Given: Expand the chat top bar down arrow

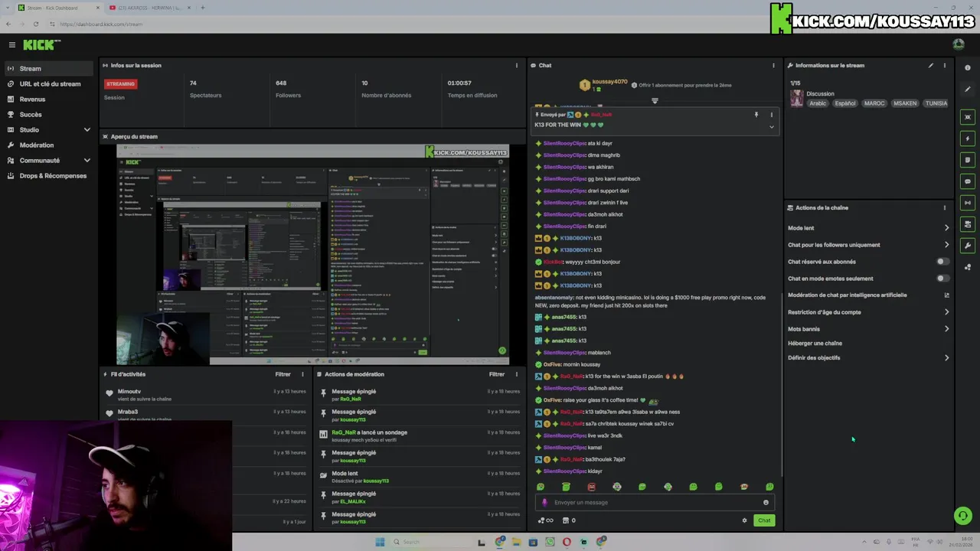Looking at the screenshot, I should point(655,100).
